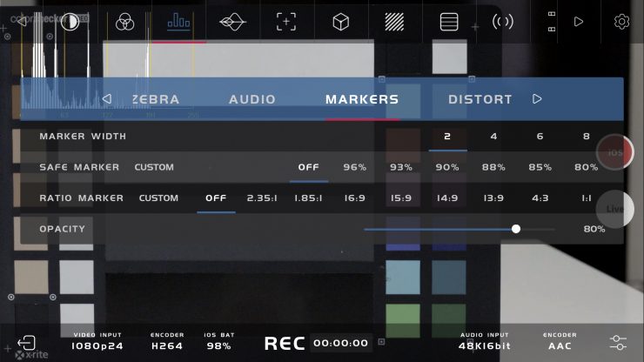Expand the top-right play triangle panel
Viewport: 644px width, 362px height.
pyautogui.click(x=579, y=22)
